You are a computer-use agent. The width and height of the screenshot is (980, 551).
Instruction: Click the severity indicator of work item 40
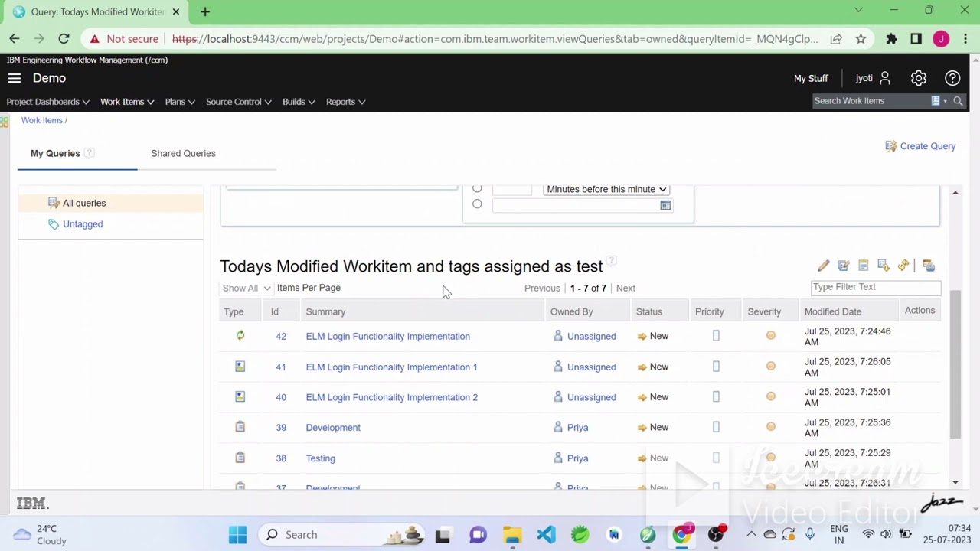(771, 396)
